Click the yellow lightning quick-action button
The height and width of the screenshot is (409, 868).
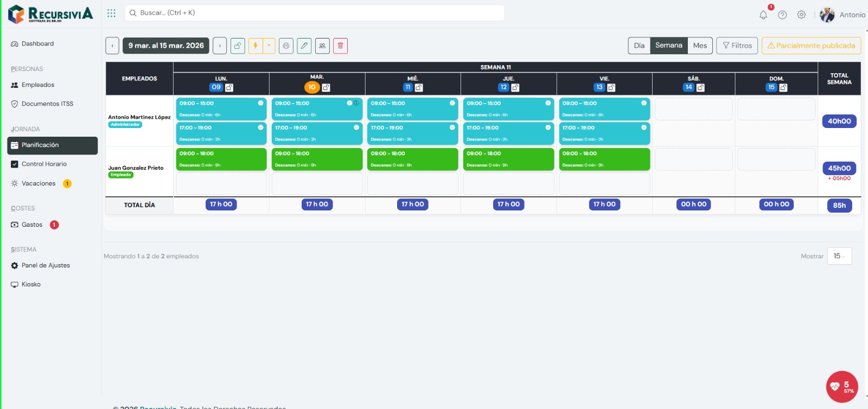coord(256,46)
